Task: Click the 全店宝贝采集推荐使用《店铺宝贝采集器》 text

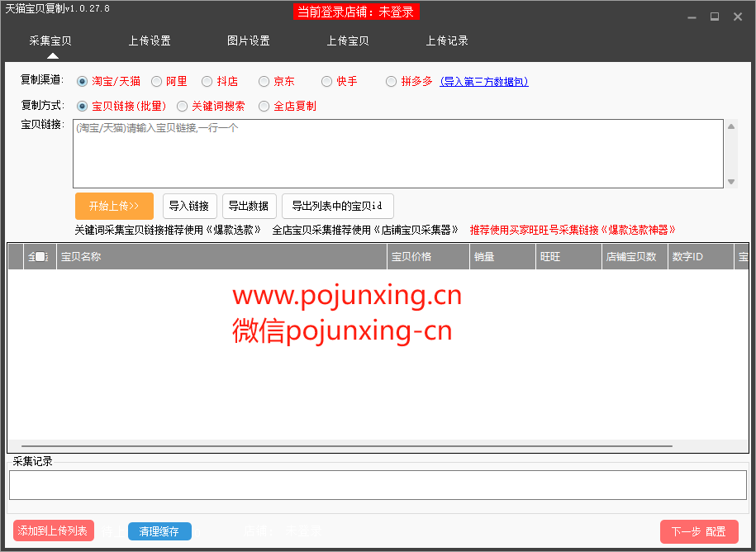Action: [365, 230]
